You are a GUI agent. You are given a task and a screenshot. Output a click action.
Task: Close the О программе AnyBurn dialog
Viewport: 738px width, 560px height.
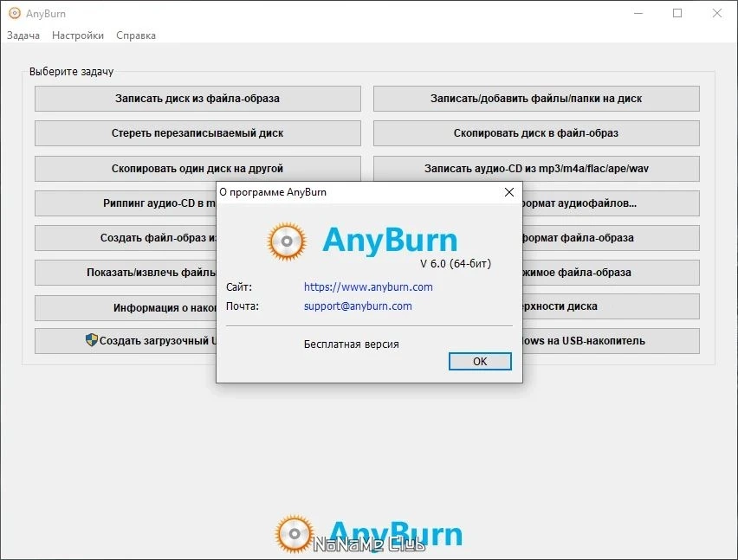click(508, 192)
